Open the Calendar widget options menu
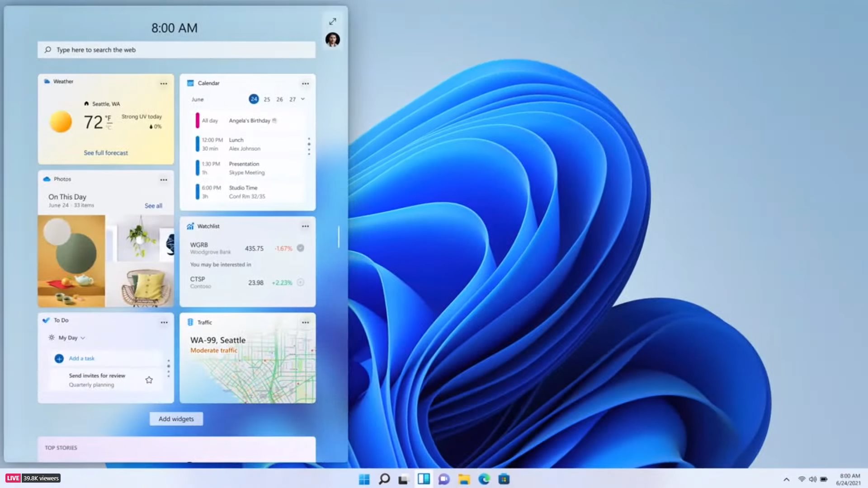Screen dimensions: 868x488 [305, 83]
